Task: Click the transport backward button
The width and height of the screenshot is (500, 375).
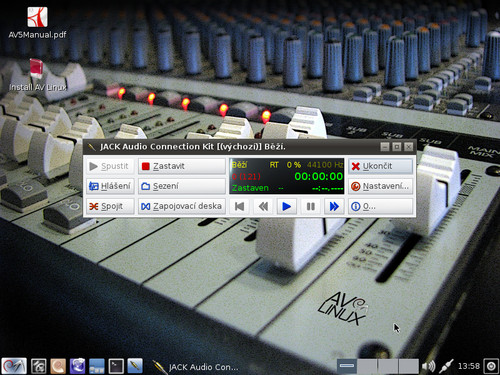Action: pos(263,207)
